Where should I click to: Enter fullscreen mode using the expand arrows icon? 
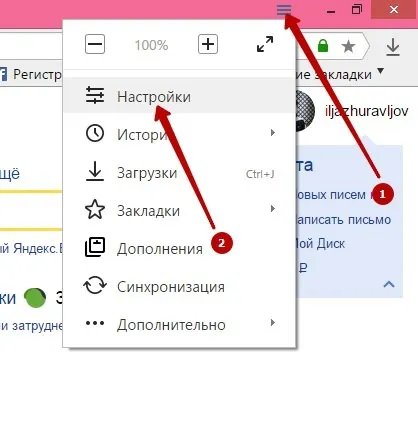click(x=265, y=44)
